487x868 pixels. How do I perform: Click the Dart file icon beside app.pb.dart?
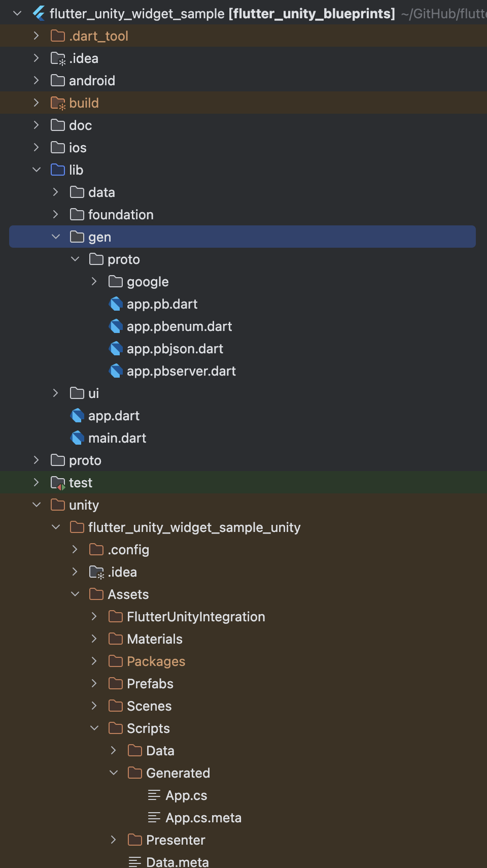116,304
